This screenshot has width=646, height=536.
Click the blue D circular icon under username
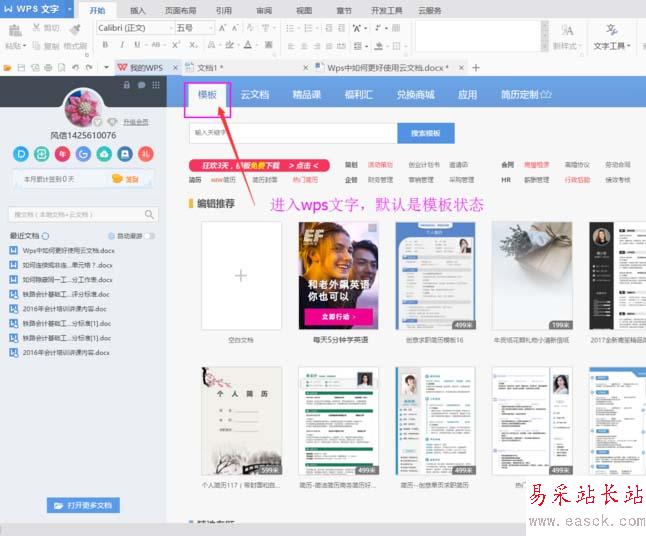coord(21,154)
